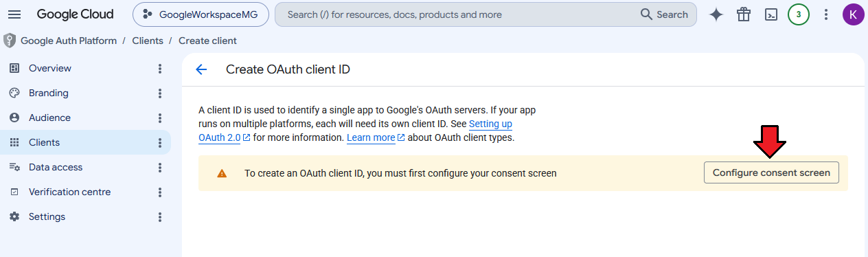Open more options for Clients
The width and height of the screenshot is (868, 257).
click(160, 142)
